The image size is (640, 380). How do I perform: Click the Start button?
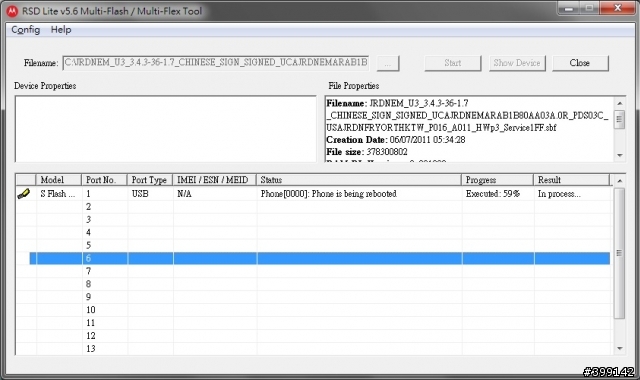click(x=453, y=63)
